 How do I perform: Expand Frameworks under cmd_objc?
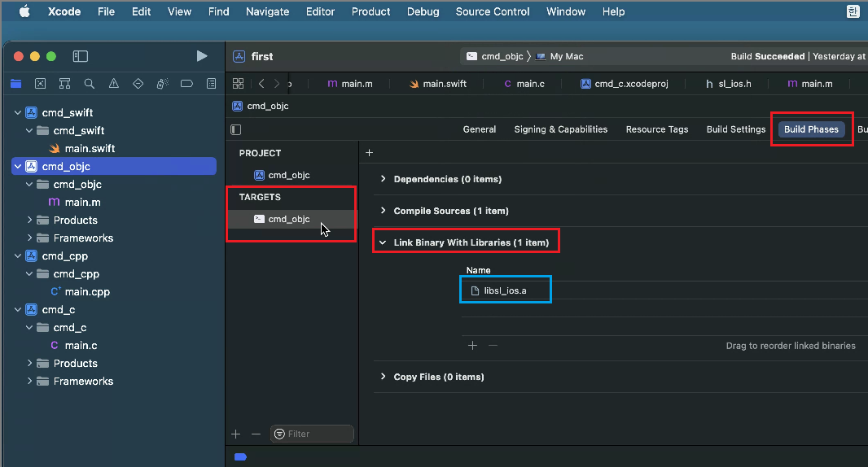[29, 238]
